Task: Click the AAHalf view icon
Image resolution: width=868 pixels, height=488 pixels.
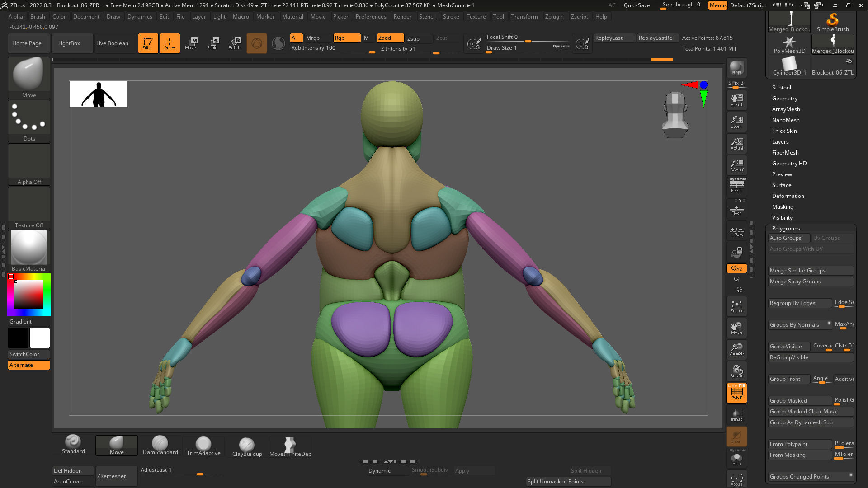Action: coord(736,165)
